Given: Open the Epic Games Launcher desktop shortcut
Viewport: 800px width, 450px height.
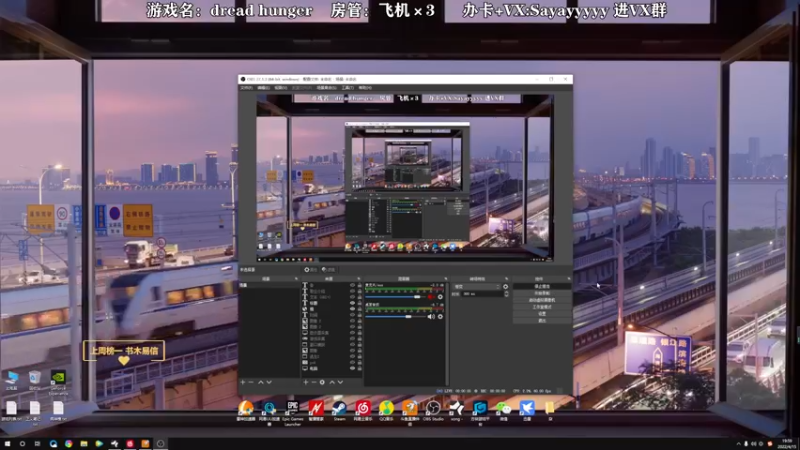Looking at the screenshot, I should 292,412.
